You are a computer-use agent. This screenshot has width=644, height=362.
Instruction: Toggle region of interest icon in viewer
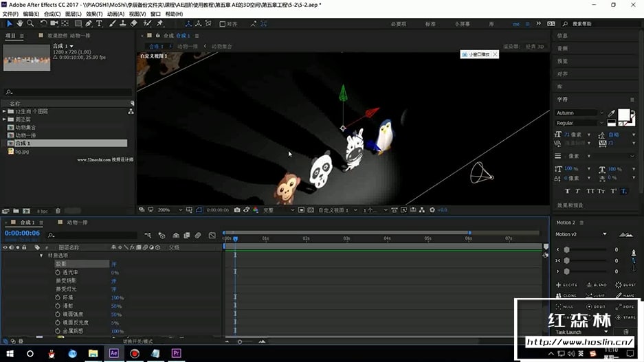[301, 210]
